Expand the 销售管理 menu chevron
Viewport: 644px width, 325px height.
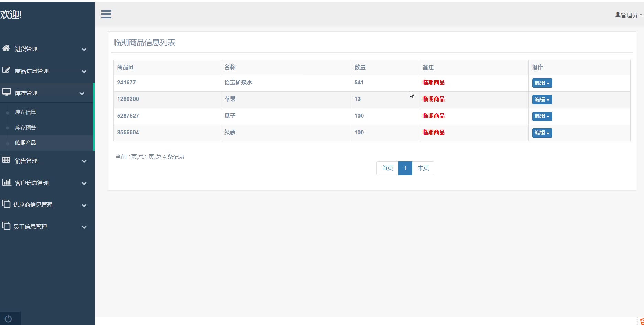pyautogui.click(x=84, y=161)
